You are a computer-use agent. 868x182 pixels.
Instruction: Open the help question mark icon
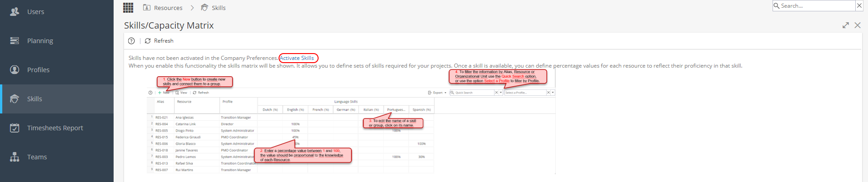(x=131, y=41)
